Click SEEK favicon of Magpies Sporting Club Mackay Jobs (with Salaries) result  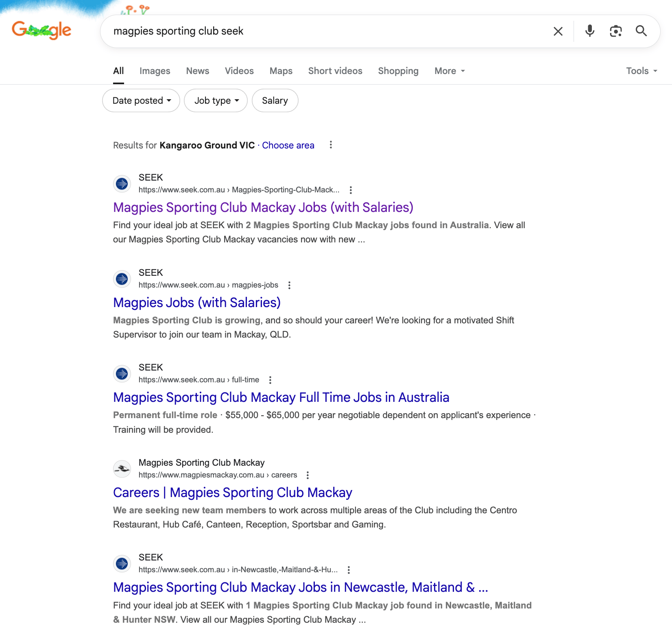pyautogui.click(x=122, y=184)
